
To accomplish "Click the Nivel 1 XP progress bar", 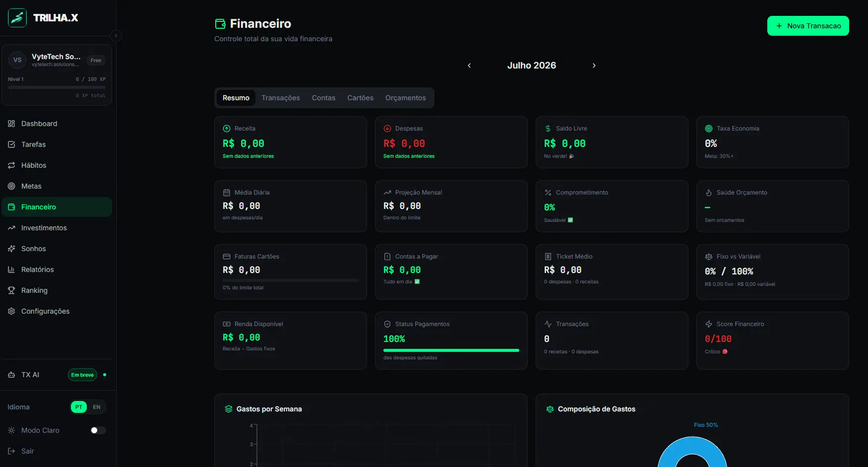I will pyautogui.click(x=57, y=87).
